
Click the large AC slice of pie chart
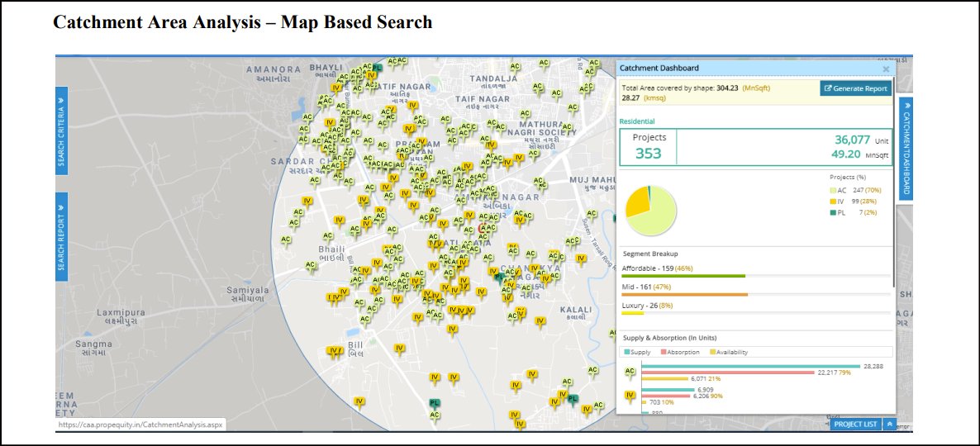click(x=658, y=217)
